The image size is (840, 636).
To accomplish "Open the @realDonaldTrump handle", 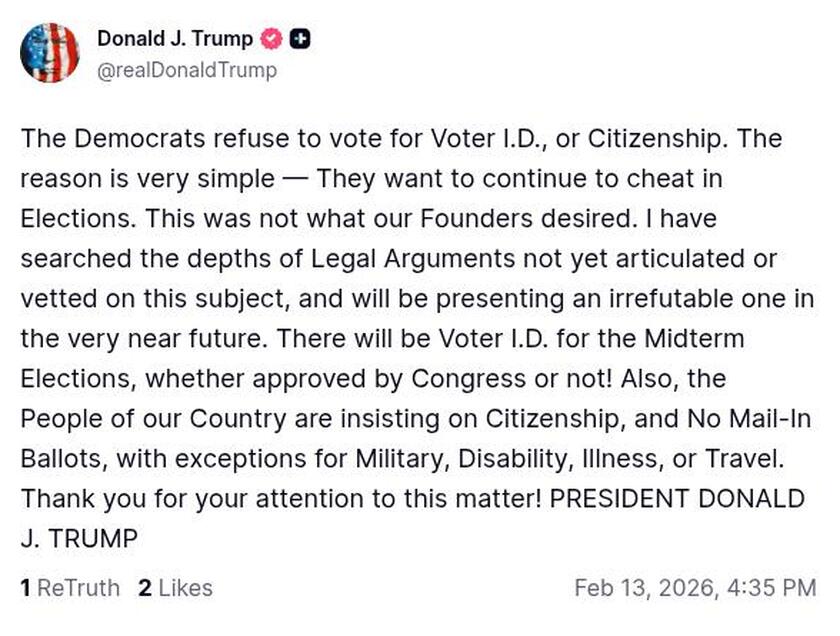I will pyautogui.click(x=183, y=71).
